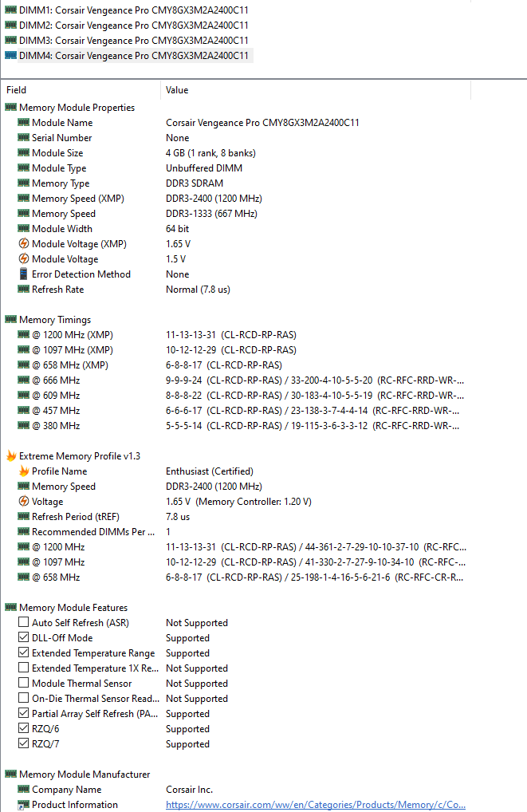Click the Memory Speed (XMP) field label
Image resolution: width=527 pixels, height=812 pixels.
point(78,199)
